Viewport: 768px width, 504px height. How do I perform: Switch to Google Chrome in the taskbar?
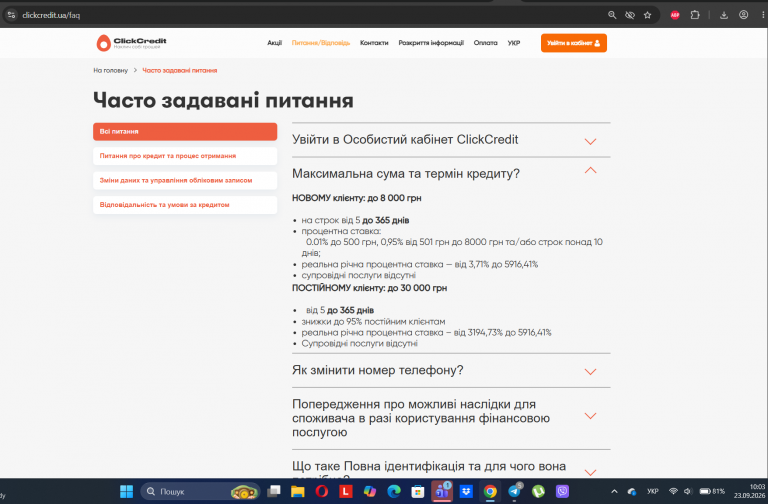(x=490, y=491)
